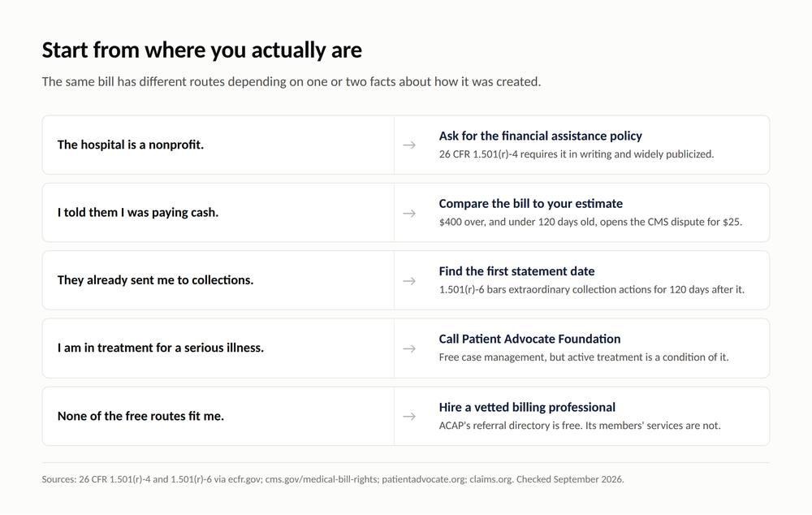Select 'I am in treatment for a serious illness.'

tap(161, 348)
